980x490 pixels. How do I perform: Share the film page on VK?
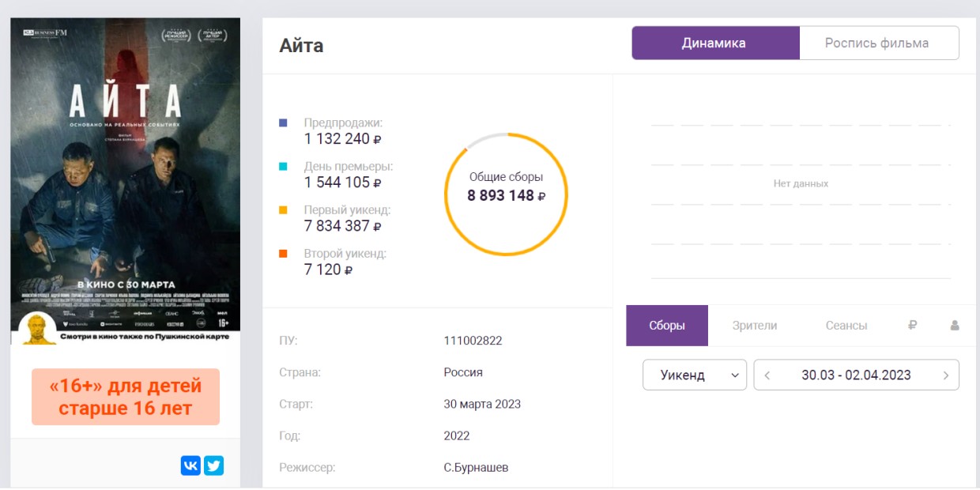190,465
